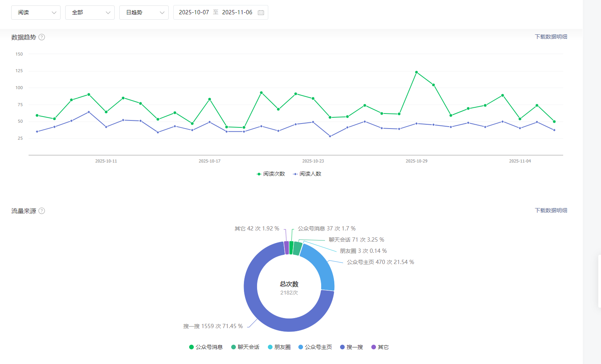Hide 公众号消息 in the donut legend
The height and width of the screenshot is (364, 601).
click(206, 347)
